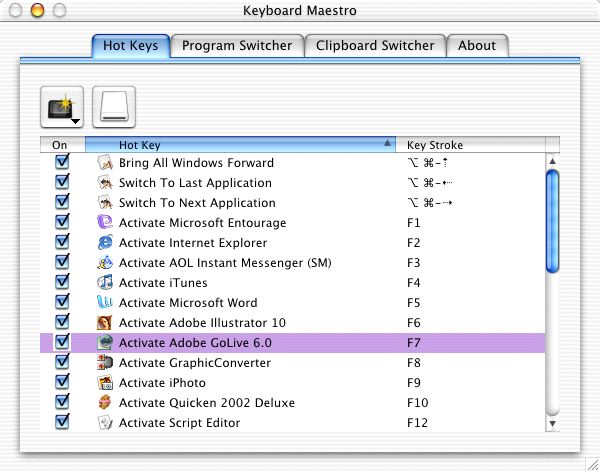This screenshot has height=472, width=600.
Task: Click the Switch To Last Application icon
Action: (x=105, y=182)
